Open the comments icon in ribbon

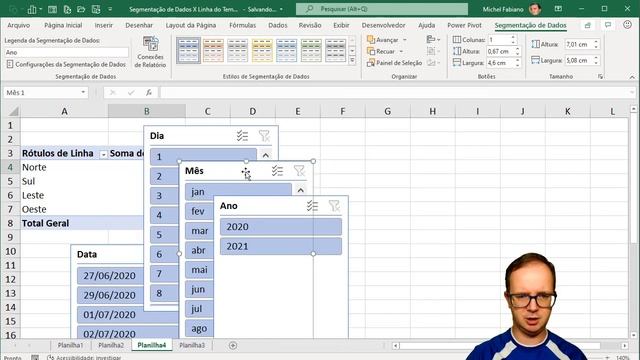pyautogui.click(x=608, y=25)
